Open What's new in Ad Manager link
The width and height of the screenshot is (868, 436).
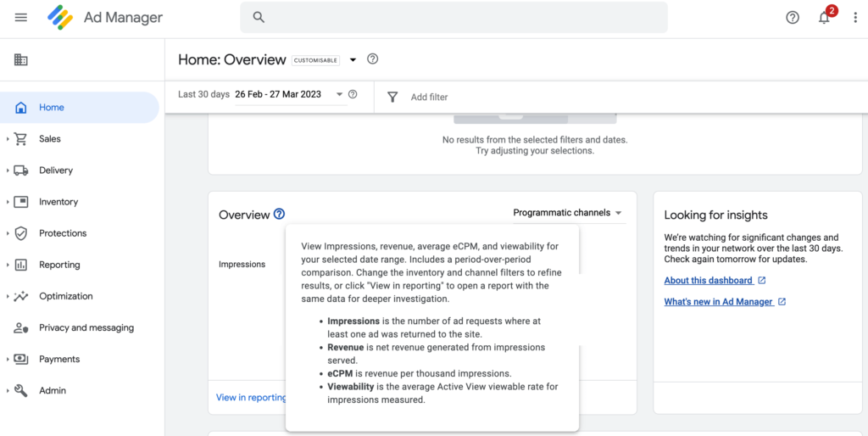[718, 301]
